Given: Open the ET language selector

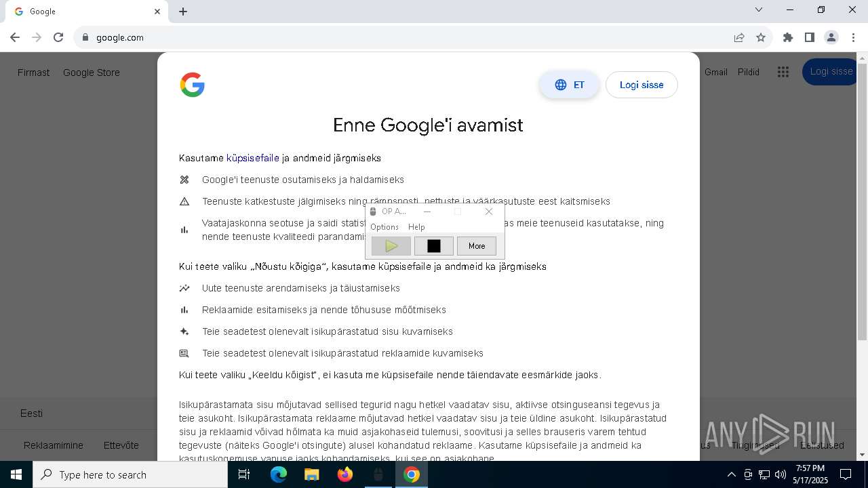Looking at the screenshot, I should [x=570, y=85].
